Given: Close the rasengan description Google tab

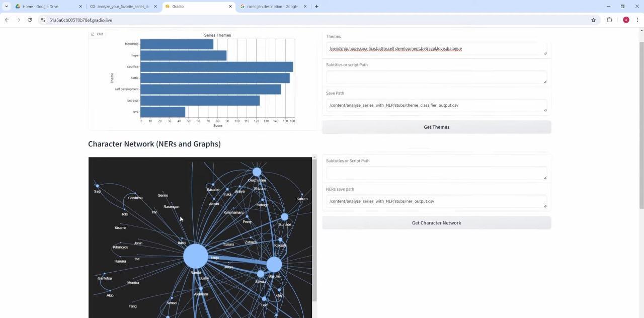Looking at the screenshot, I should click(305, 7).
